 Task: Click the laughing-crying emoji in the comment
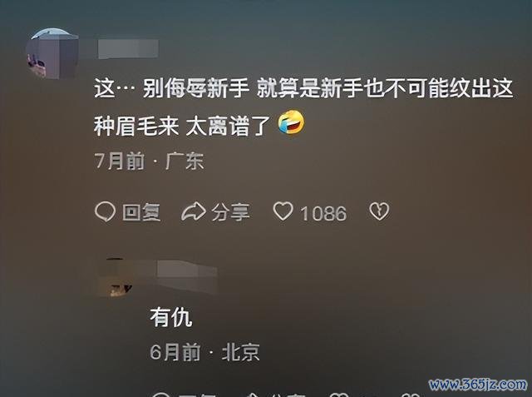tap(291, 122)
